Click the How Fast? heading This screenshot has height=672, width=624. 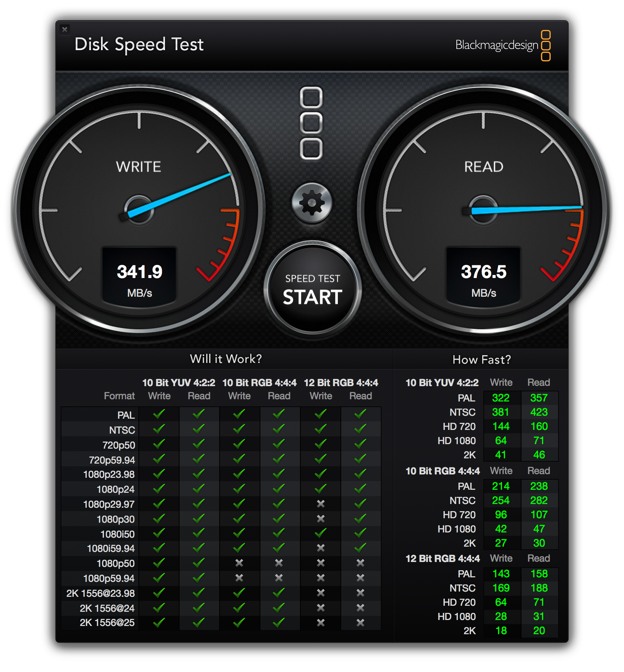(x=481, y=360)
